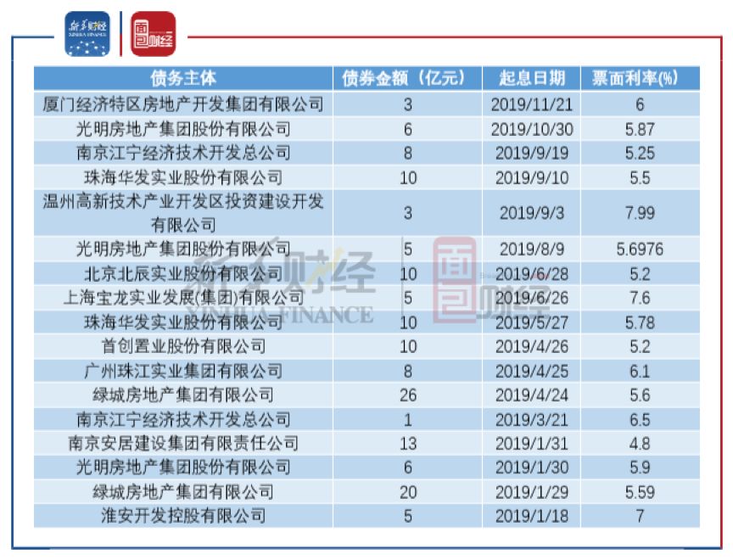The height and width of the screenshot is (560, 733).
Task: Click the bond amount value 26
Action: pos(407,395)
